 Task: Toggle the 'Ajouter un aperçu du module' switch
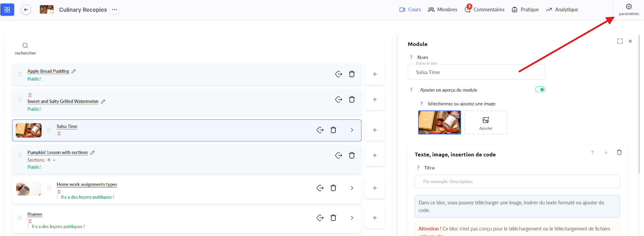540,90
